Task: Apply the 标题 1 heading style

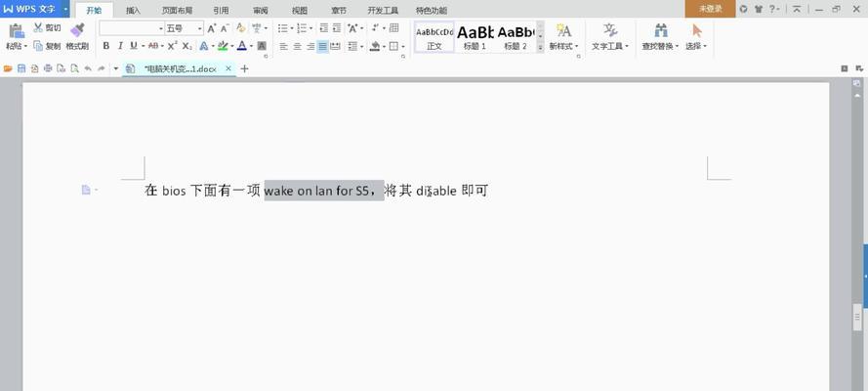Action: [475, 37]
